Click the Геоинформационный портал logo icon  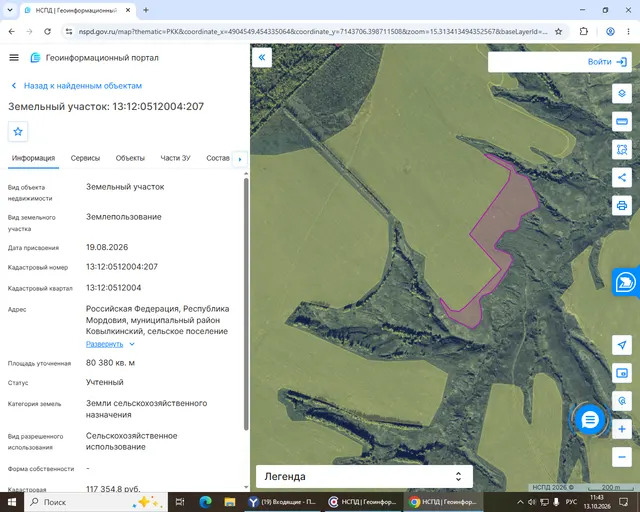pyautogui.click(x=36, y=58)
